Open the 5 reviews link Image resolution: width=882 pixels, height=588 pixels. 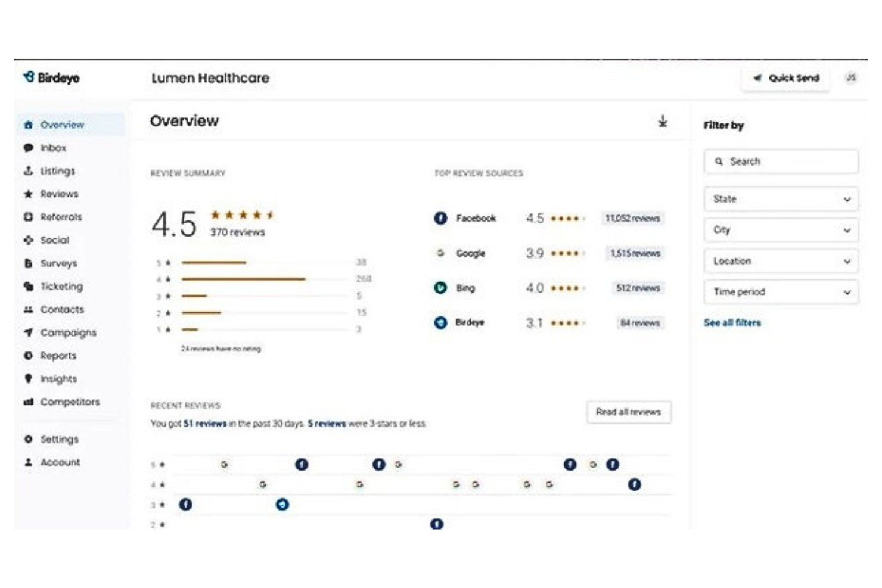coord(327,424)
